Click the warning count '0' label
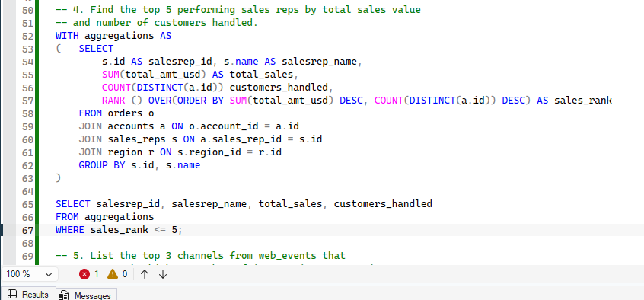The width and height of the screenshot is (644, 300). pos(124,274)
